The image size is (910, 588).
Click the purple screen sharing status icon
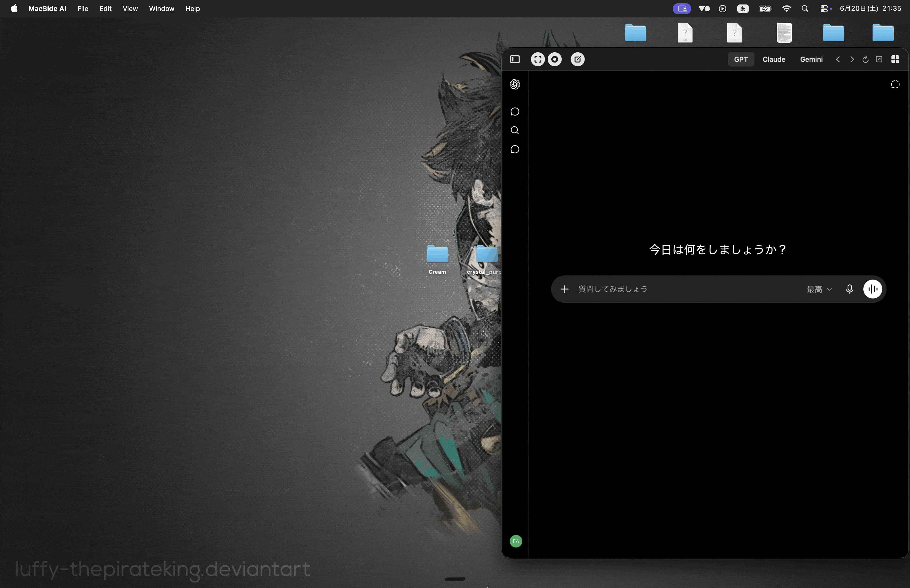[682, 8]
